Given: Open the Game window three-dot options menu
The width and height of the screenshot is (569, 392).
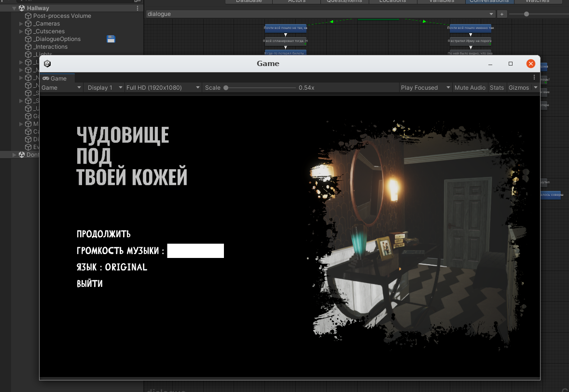Looking at the screenshot, I should [x=534, y=77].
